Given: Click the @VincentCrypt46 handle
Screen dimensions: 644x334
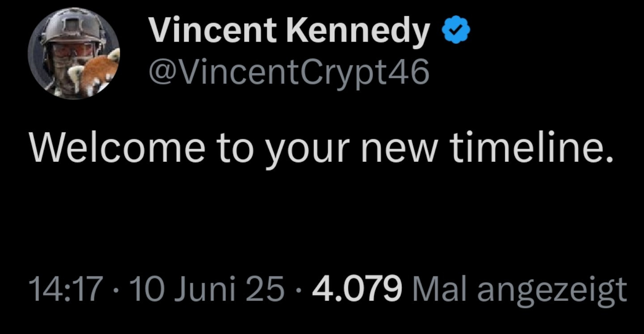Looking at the screenshot, I should pyautogui.click(x=289, y=72).
